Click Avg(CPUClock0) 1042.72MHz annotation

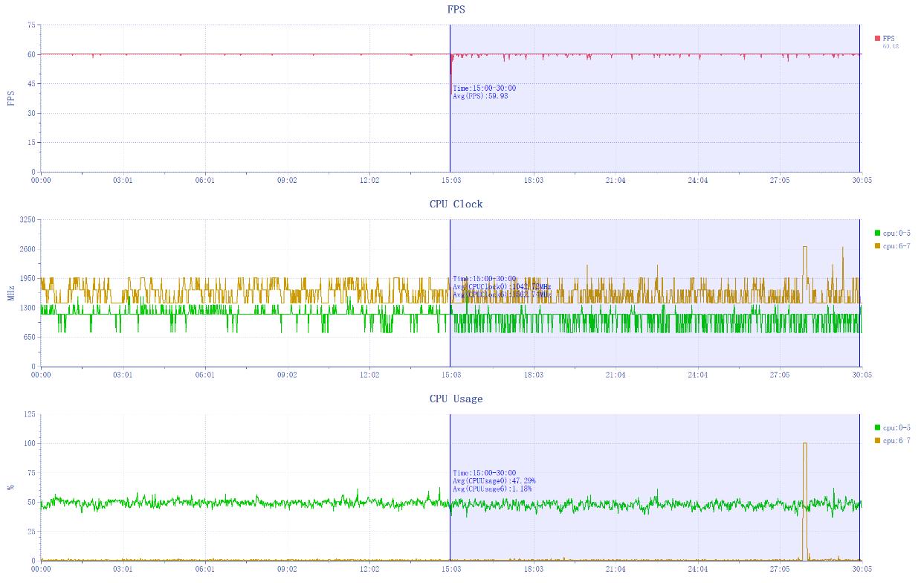[502, 286]
